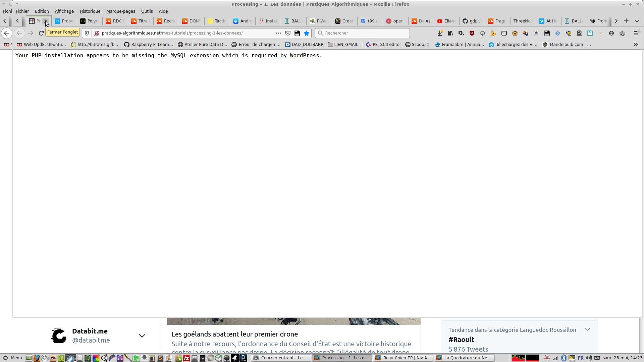
Task: Open the PETSCII editor bookmark
Action: (383, 45)
